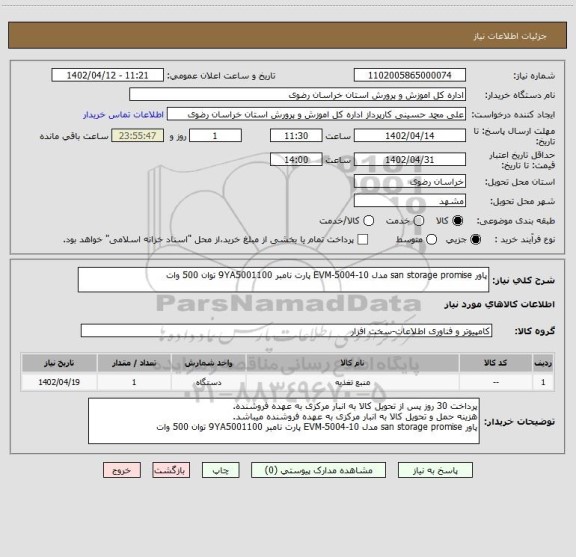The image size is (576, 557).
Task: Click the buyer notes text area
Action: [284, 421]
